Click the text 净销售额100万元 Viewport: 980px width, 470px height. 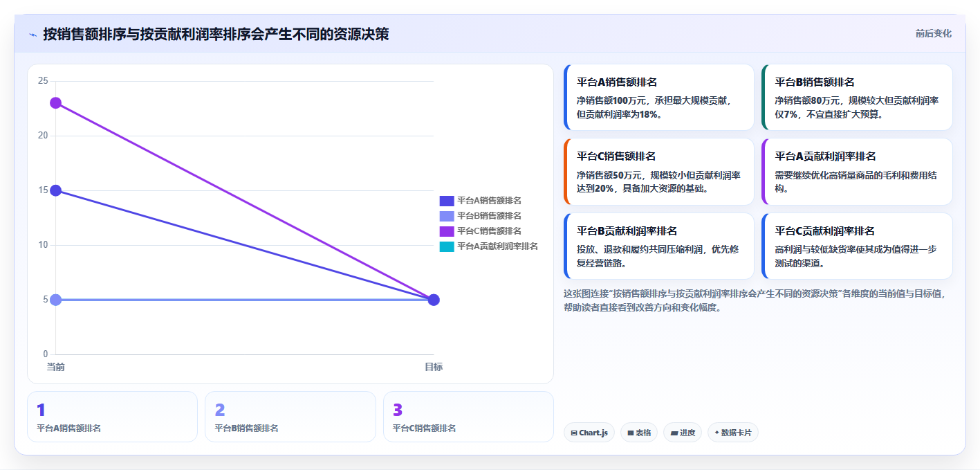click(x=613, y=100)
